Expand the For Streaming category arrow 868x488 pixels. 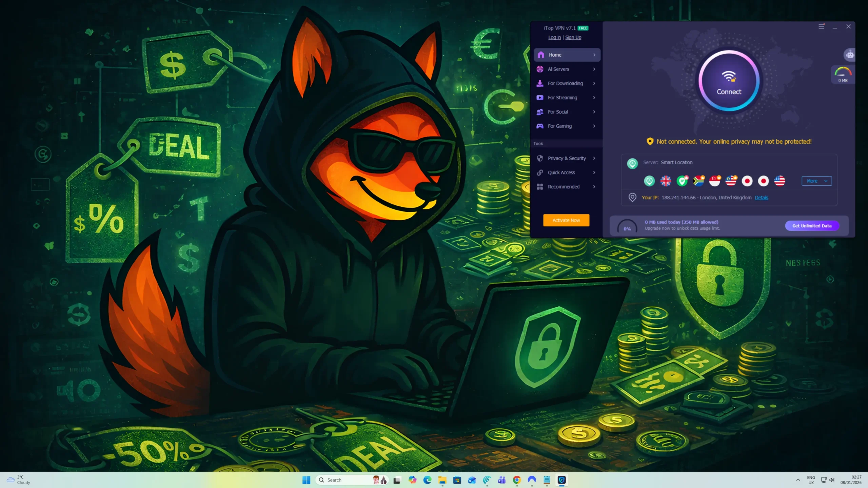click(594, 98)
